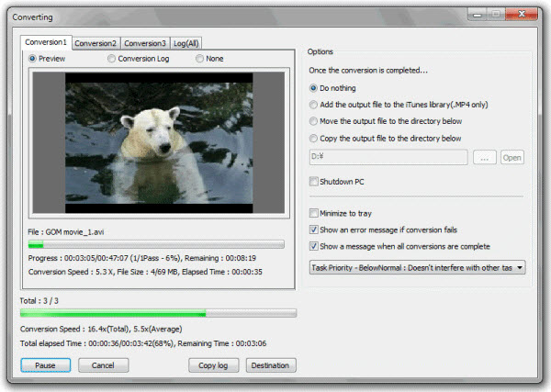This screenshot has height=392, width=551.
Task: Uncheck Show an error message if conversion fails
Action: (315, 230)
